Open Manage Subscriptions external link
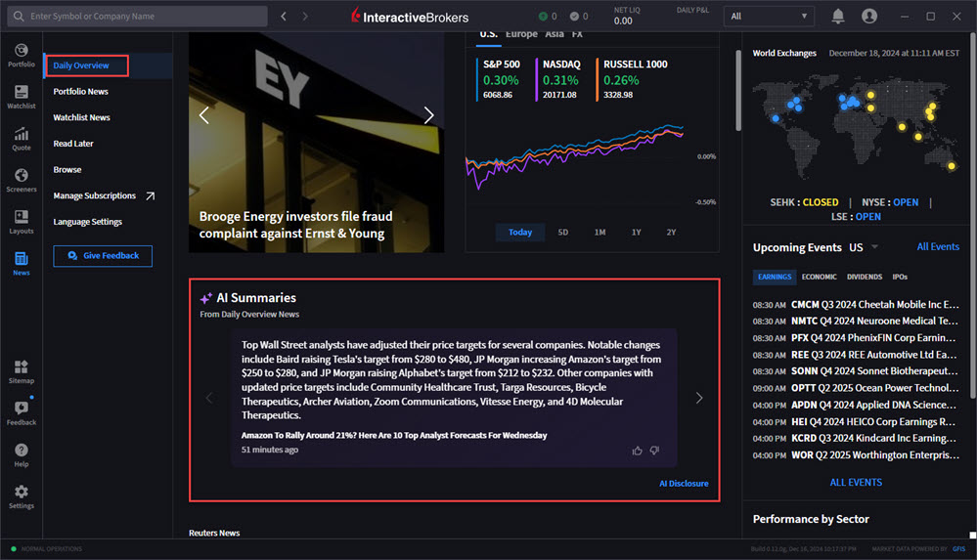This screenshot has height=560, width=977. coord(104,196)
